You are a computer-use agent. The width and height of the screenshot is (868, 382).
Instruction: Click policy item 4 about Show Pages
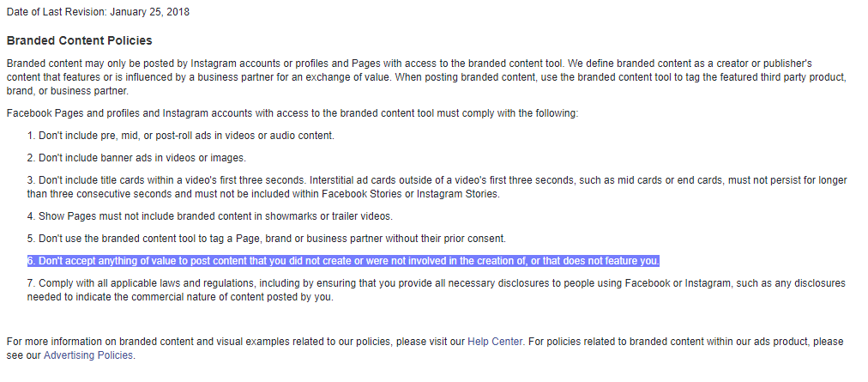[x=210, y=216]
